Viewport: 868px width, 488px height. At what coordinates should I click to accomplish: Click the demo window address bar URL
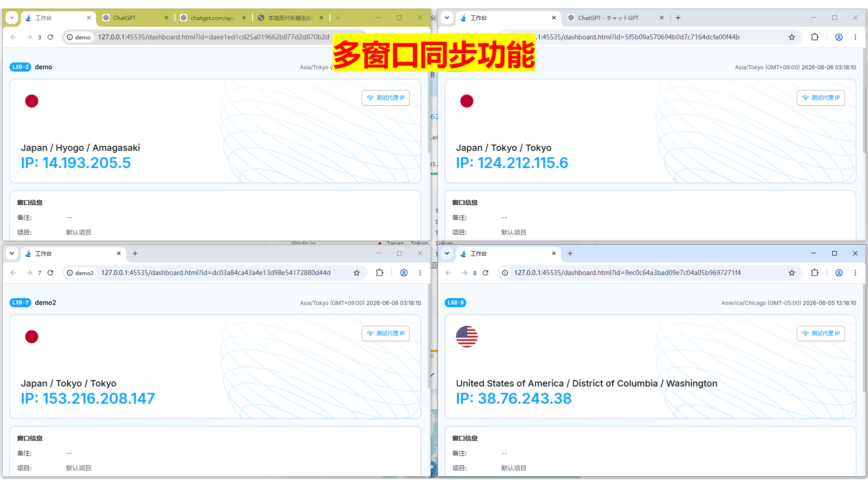[x=213, y=37]
